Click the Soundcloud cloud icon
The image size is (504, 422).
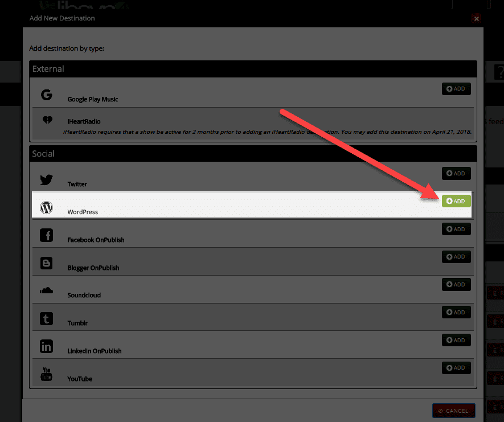[x=47, y=290]
